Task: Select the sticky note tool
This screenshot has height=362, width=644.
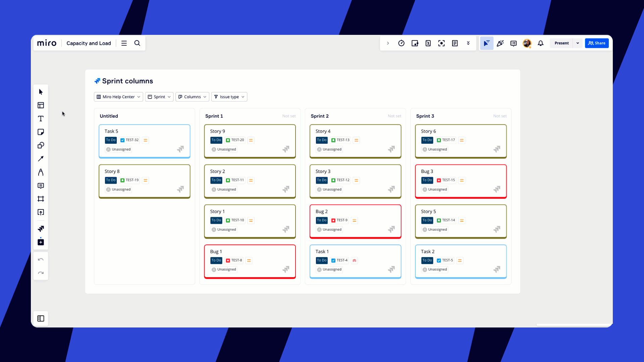Action: click(41, 132)
